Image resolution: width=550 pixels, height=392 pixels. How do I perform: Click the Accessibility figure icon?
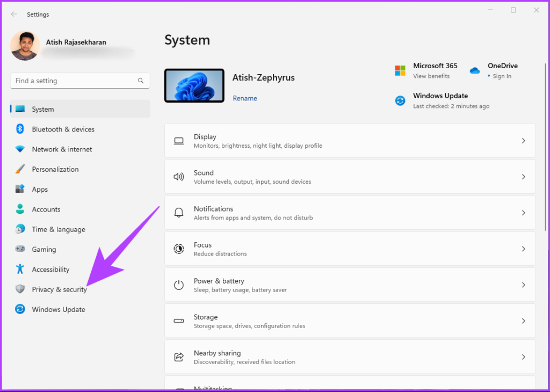(20, 269)
